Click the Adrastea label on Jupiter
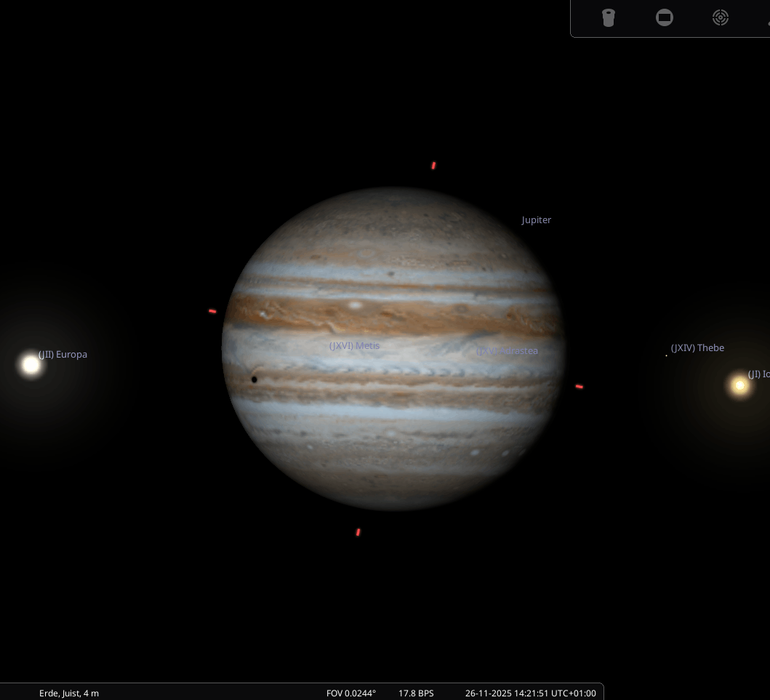This screenshot has width=770, height=700. coord(508,351)
